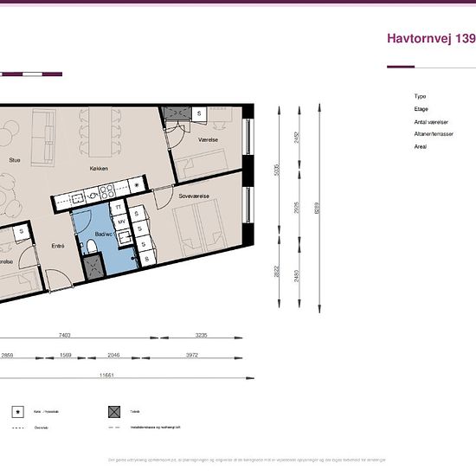Viewport: 476px width, 476px height.
Task: Click the purple and white scale bar
Action: click(x=31, y=74)
